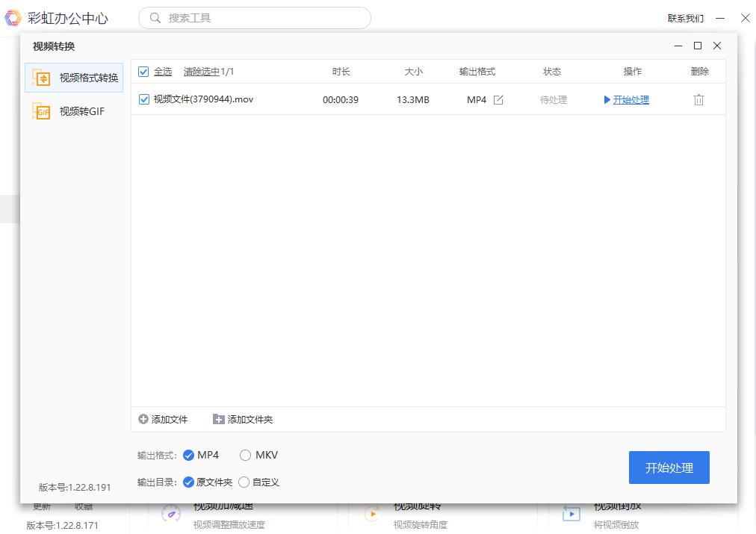Select 视频格式转换 in the left sidebar
This screenshot has height=534, width=756.
click(72, 78)
